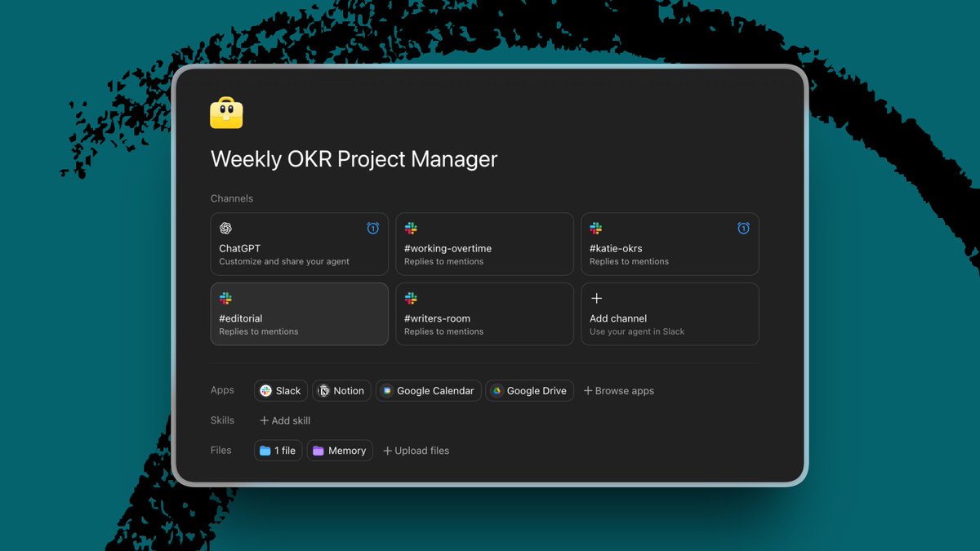The height and width of the screenshot is (551, 980).
Task: Click Upload files link
Action: coord(416,451)
